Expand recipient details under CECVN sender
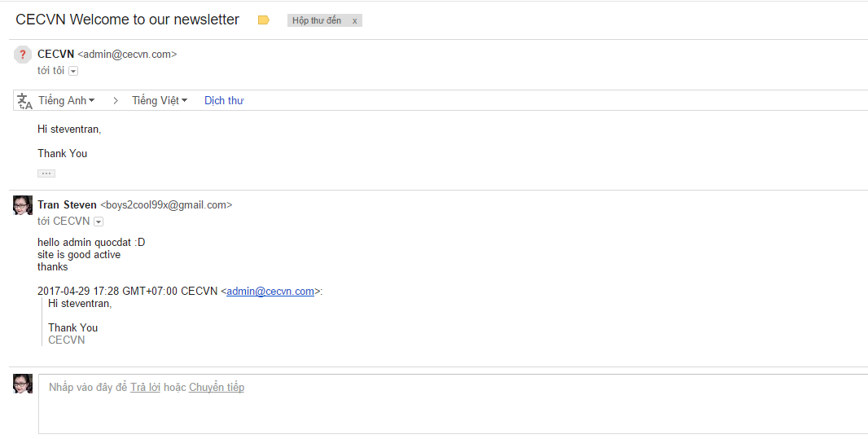 point(73,72)
